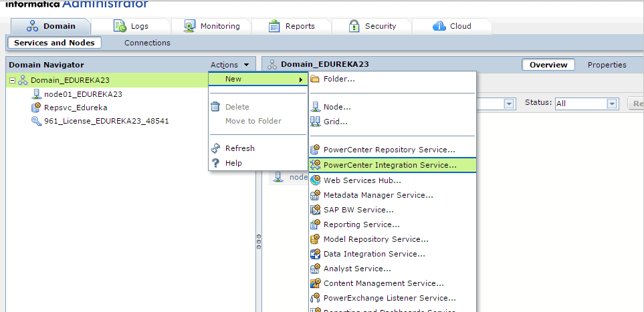Switch to the Reports tab
The image size is (644, 312).
pos(291,26)
